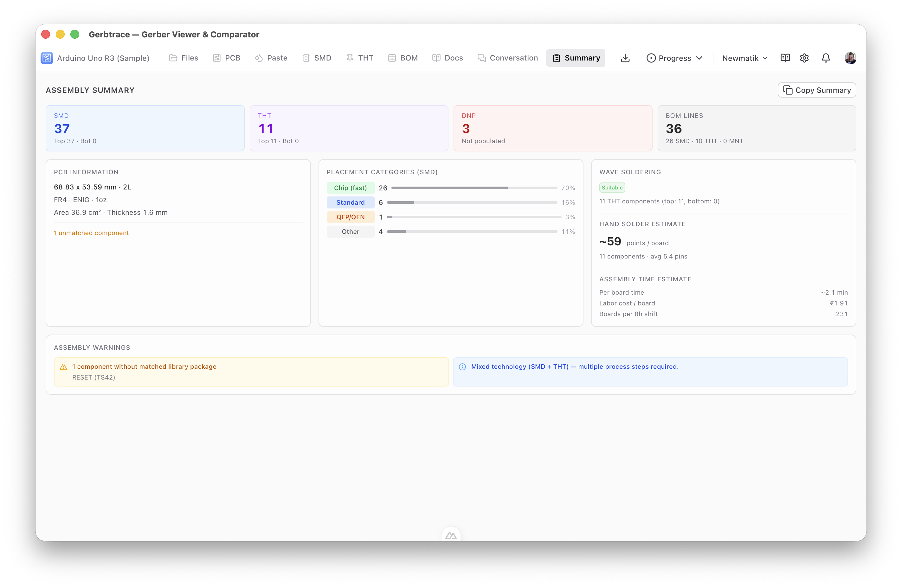Screen dimensions: 902x588
Task: Select the SMD tab
Action: coord(317,58)
